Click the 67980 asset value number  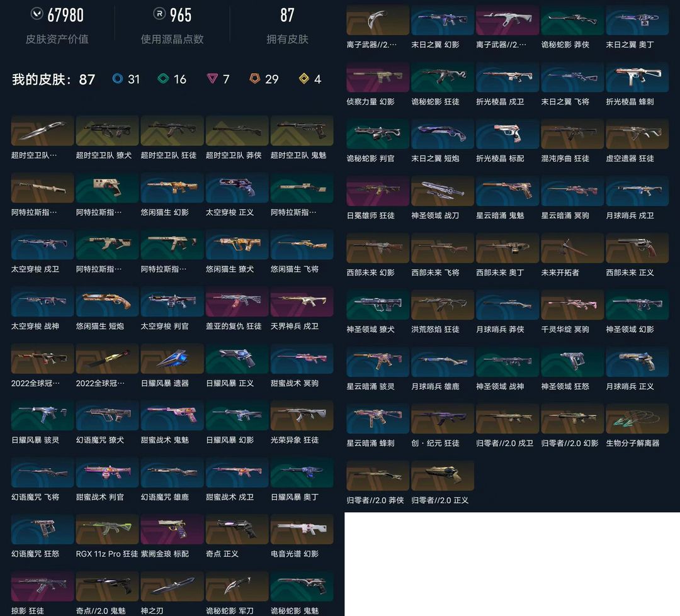coord(65,15)
